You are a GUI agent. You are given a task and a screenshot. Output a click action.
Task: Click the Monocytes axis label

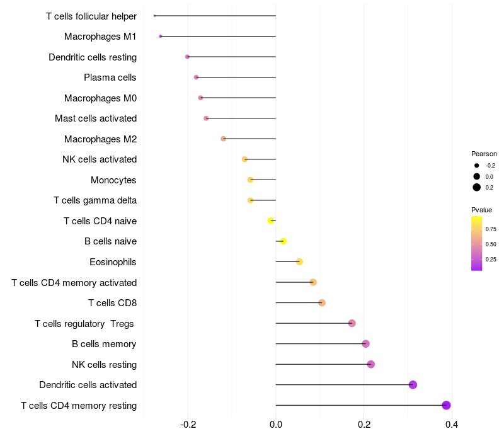pos(113,180)
